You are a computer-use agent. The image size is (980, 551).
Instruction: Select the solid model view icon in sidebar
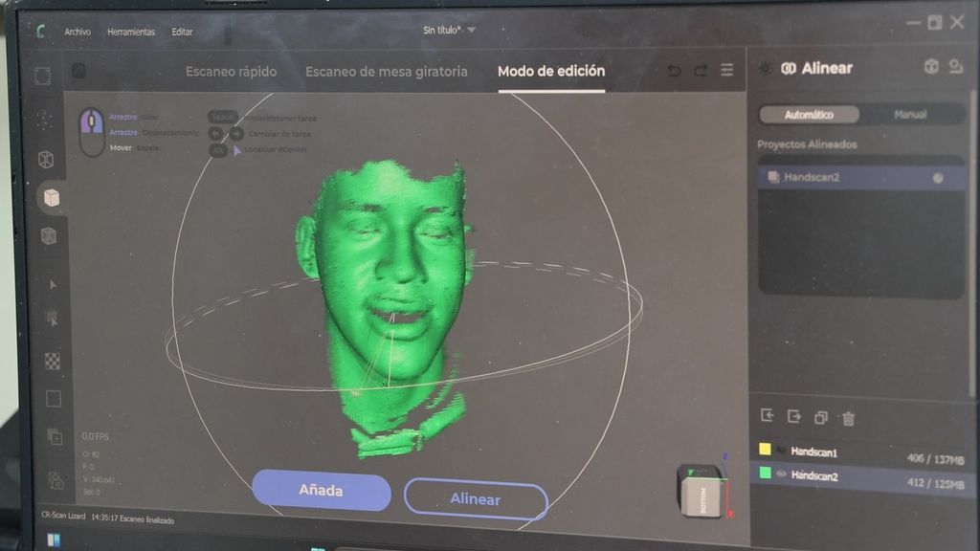tap(51, 197)
